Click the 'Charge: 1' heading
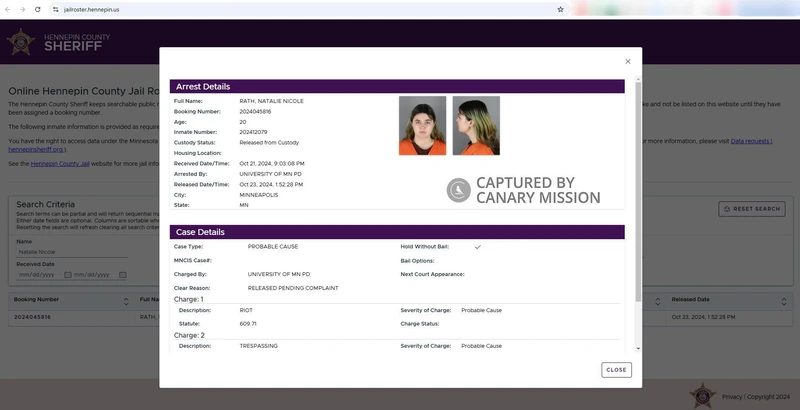Image resolution: width=800 pixels, height=410 pixels. [188, 299]
